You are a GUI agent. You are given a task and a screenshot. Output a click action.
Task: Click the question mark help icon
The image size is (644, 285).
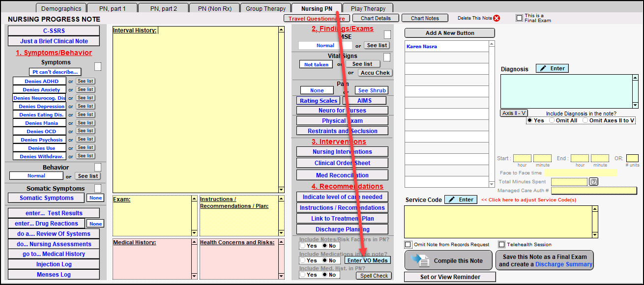coord(593,181)
